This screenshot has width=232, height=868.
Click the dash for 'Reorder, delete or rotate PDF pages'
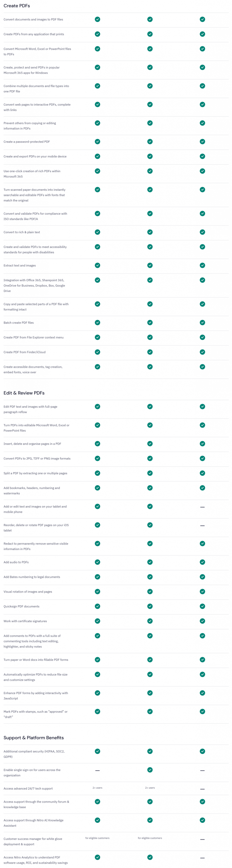tap(202, 526)
